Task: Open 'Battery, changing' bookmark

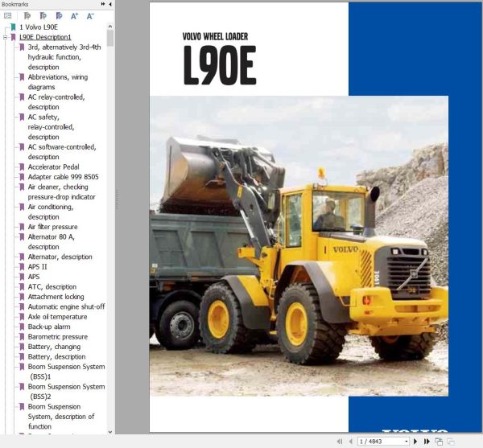Action: point(54,347)
